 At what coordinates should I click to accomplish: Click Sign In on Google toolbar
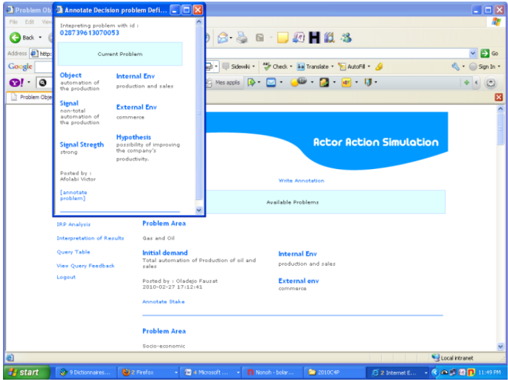point(483,67)
